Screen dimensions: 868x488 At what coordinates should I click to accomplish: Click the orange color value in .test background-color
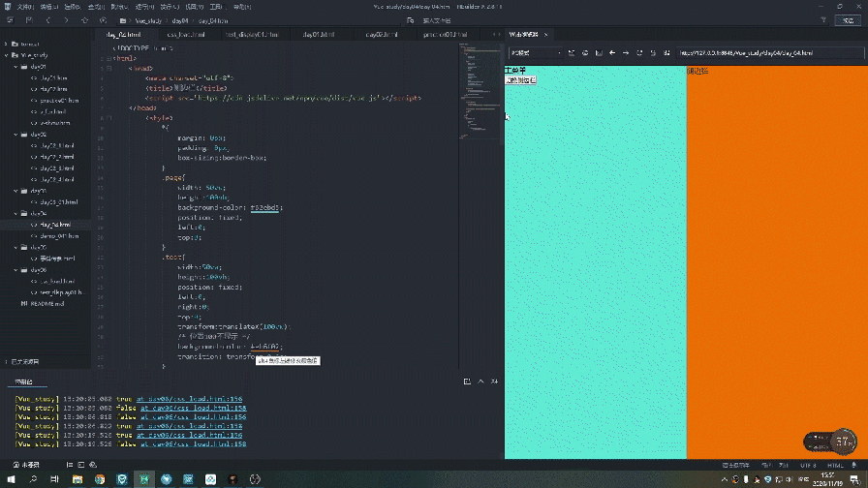pos(264,347)
